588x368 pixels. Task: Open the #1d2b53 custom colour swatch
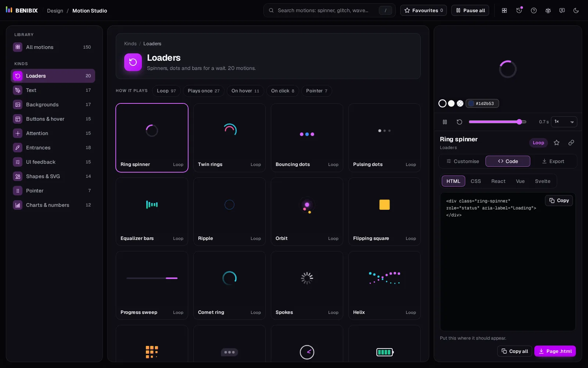tap(482, 103)
